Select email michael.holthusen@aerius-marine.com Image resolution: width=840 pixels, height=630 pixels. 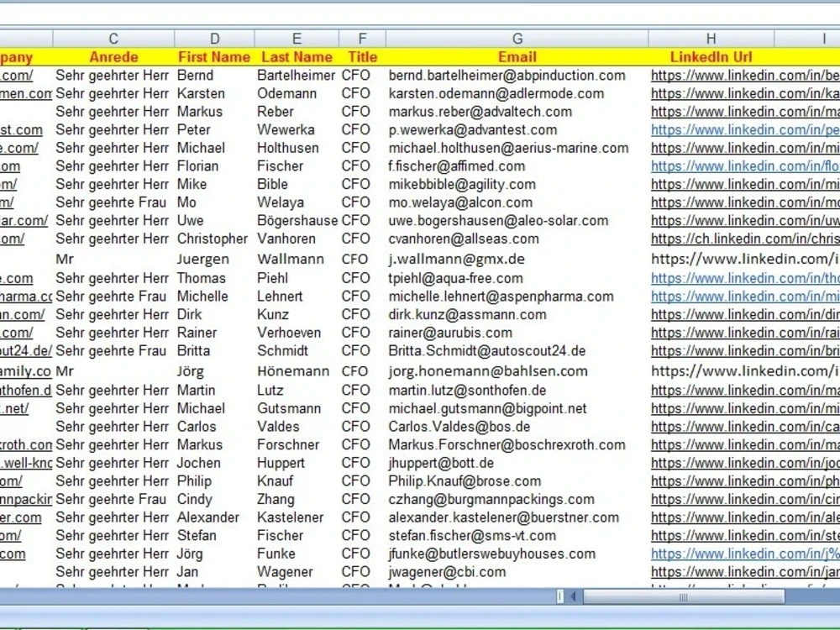pos(508,149)
